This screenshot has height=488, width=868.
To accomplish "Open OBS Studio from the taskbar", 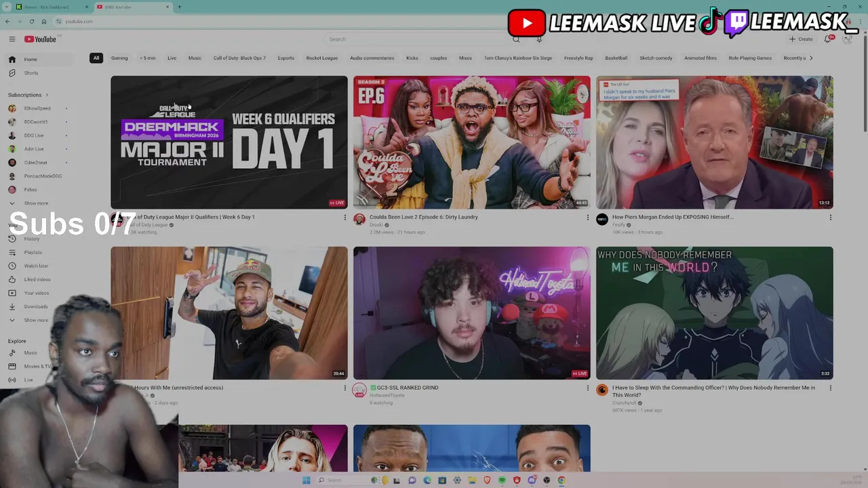I will point(547,480).
